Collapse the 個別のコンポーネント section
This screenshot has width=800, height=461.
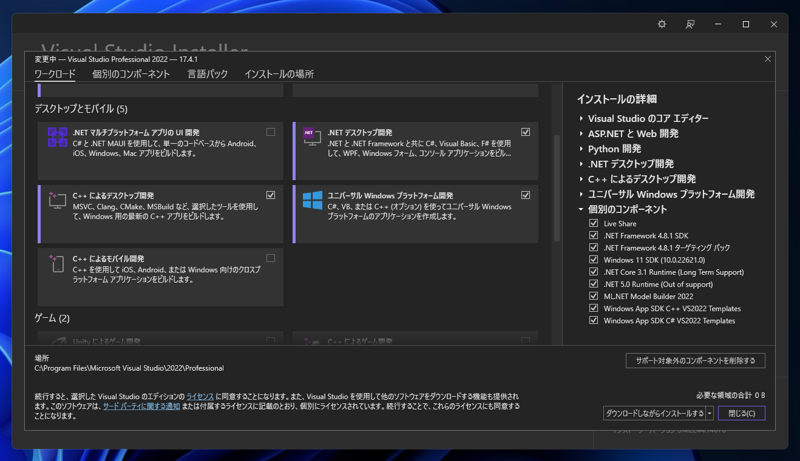581,209
